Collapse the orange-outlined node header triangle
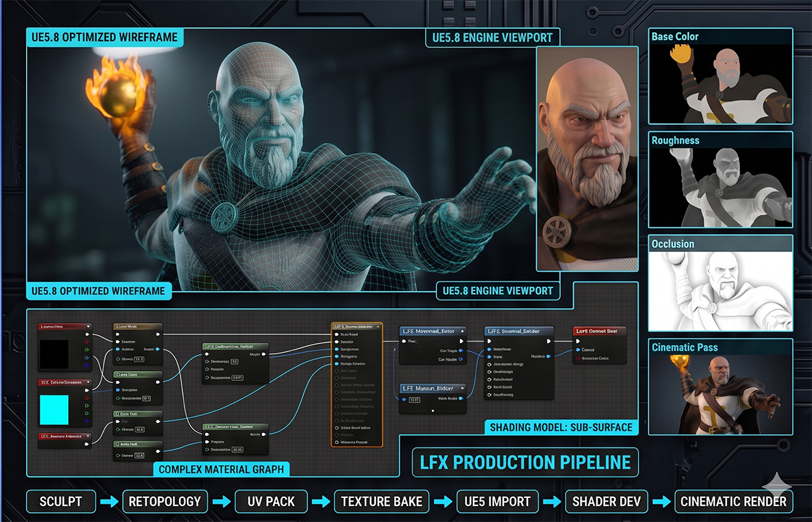 click(x=378, y=326)
